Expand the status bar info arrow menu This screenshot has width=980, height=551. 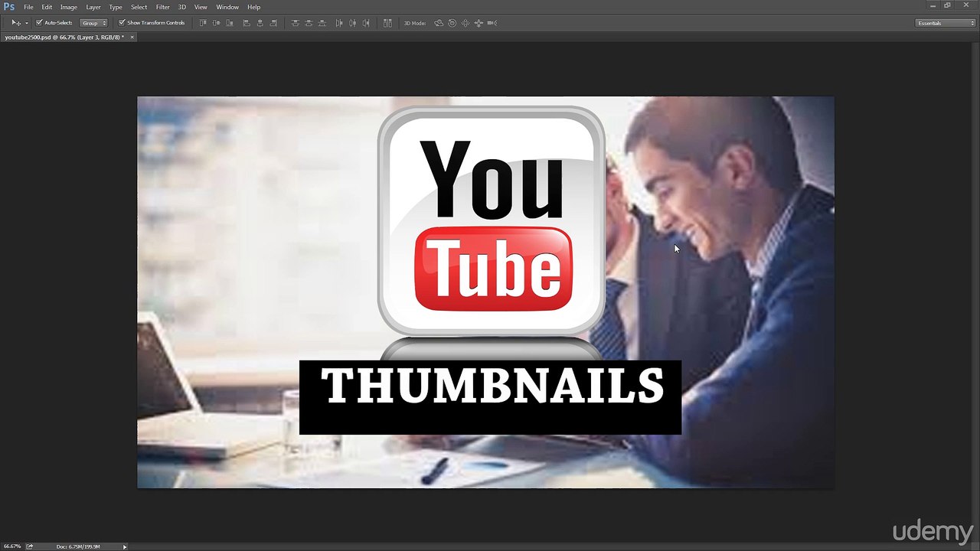coord(125,546)
